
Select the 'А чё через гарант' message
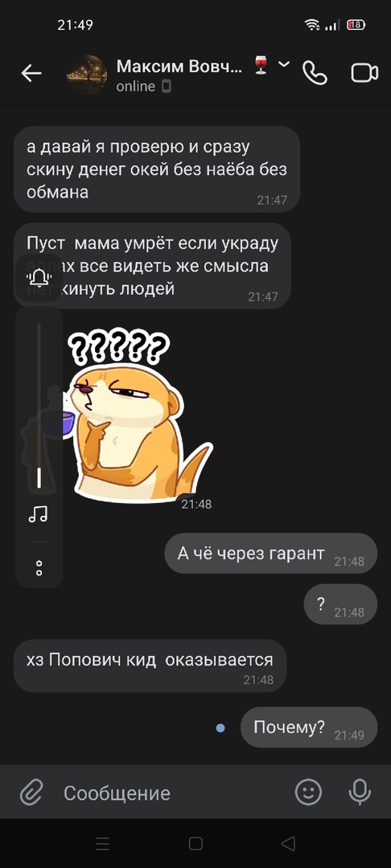[x=271, y=553]
